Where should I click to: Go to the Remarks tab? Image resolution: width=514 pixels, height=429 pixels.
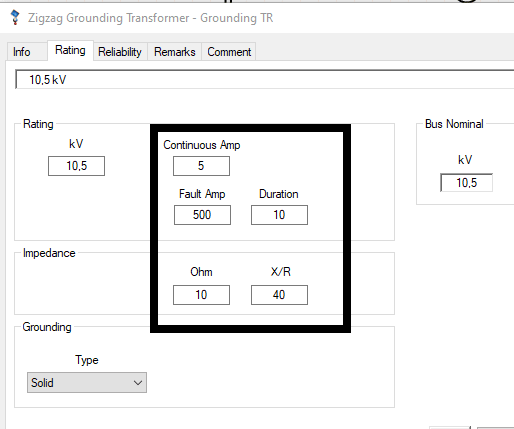(x=174, y=52)
